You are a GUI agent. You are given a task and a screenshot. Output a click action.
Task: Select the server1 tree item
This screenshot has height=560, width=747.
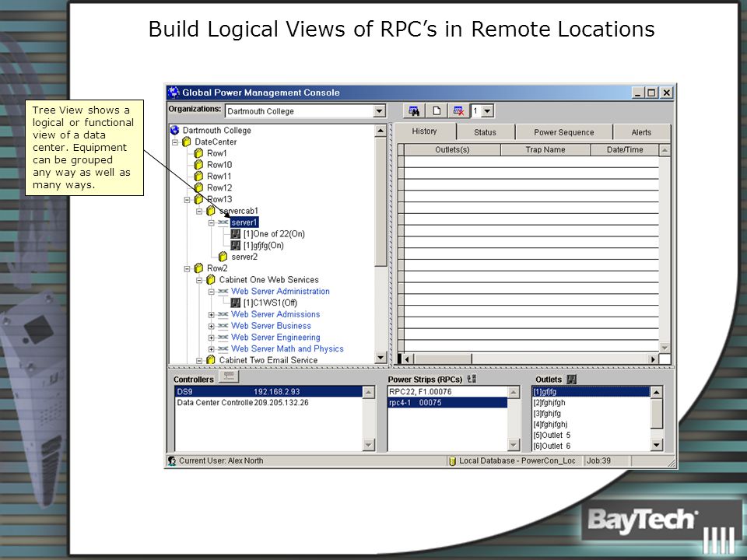(244, 222)
